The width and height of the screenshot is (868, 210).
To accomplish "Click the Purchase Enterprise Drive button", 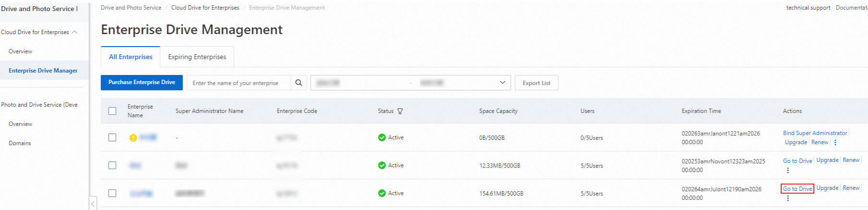I will [x=142, y=83].
